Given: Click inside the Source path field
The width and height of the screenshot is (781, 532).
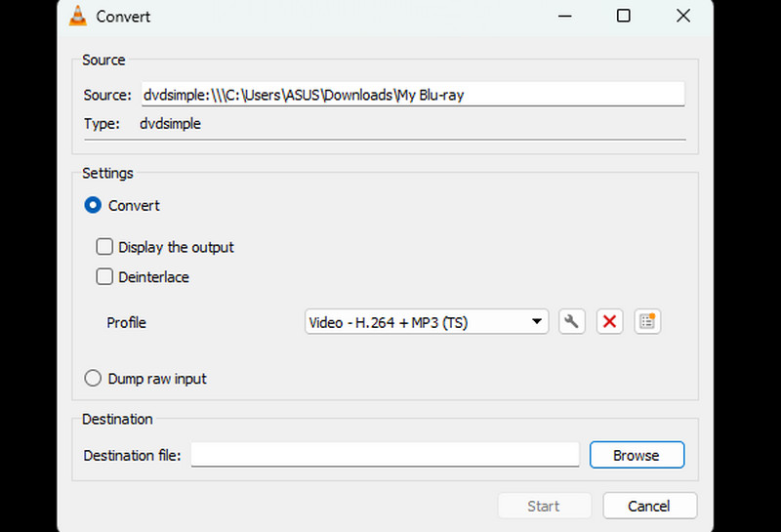Looking at the screenshot, I should pyautogui.click(x=412, y=95).
